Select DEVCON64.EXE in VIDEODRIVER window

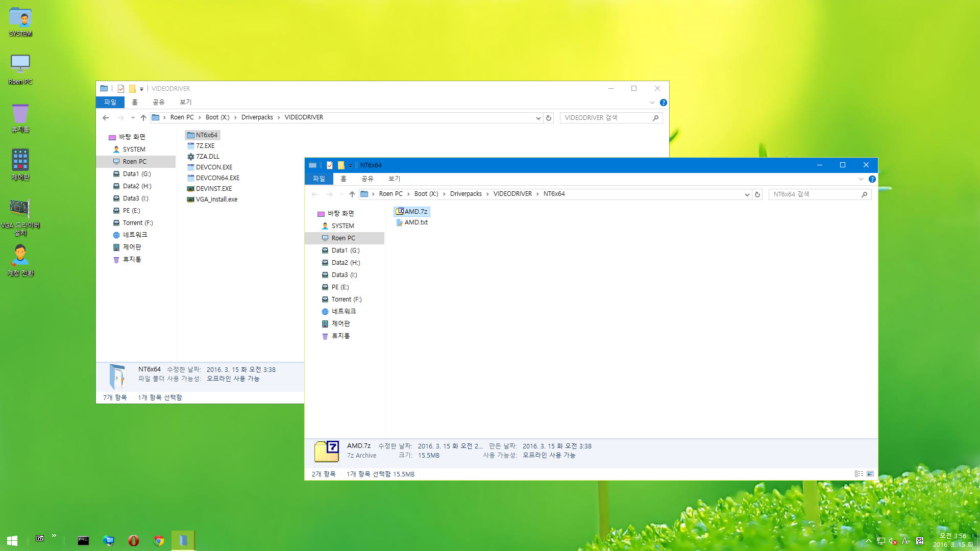coord(213,178)
